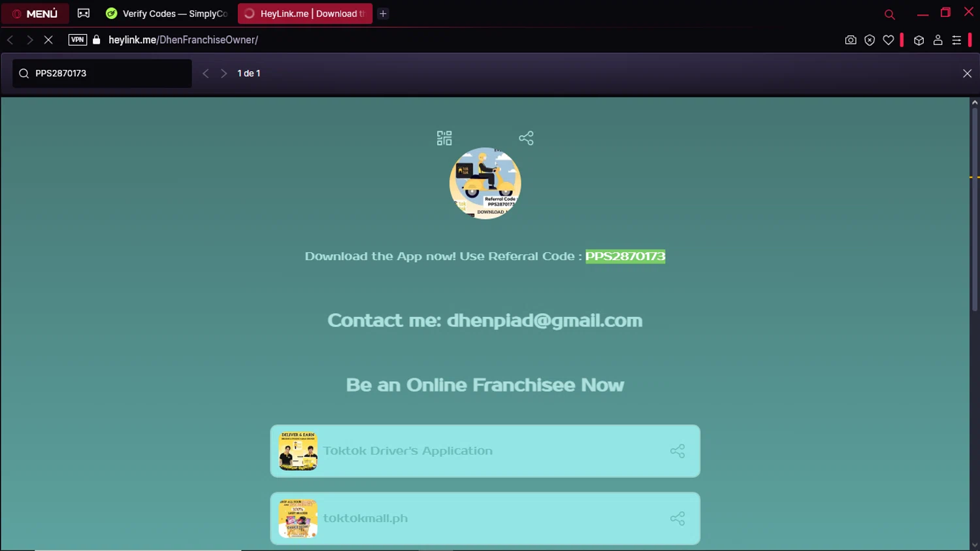Select the HeyLink.me Download tab
This screenshot has width=980, height=551.
click(305, 13)
